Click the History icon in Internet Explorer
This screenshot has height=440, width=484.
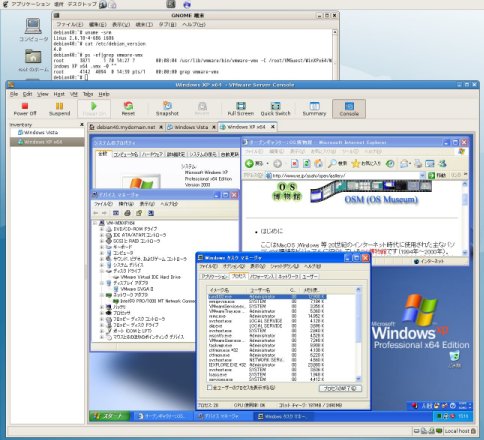point(390,163)
